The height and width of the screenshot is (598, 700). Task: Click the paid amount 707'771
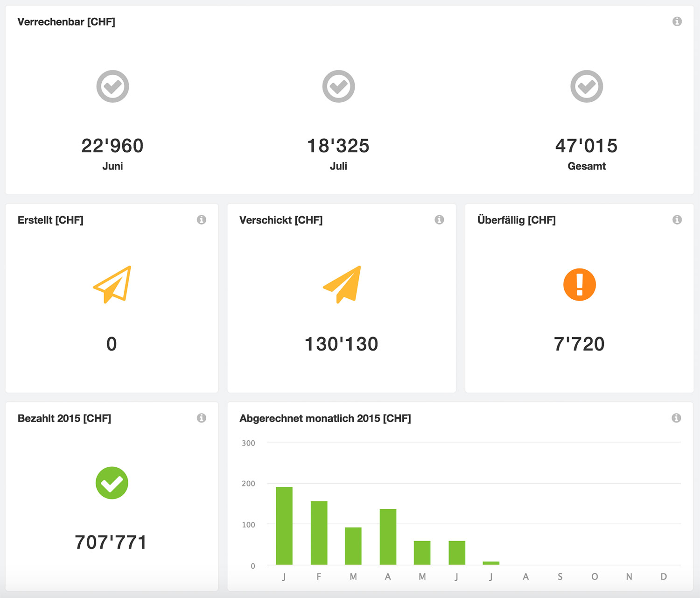click(111, 542)
